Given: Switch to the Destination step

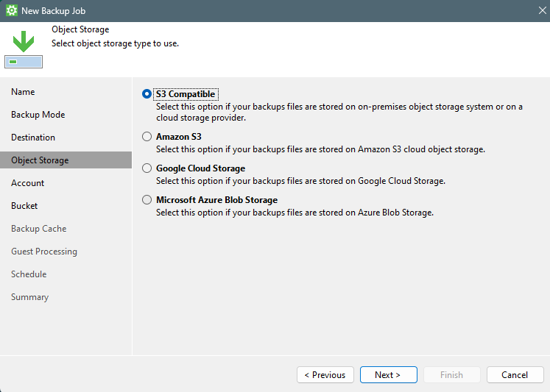Looking at the screenshot, I should (33, 138).
